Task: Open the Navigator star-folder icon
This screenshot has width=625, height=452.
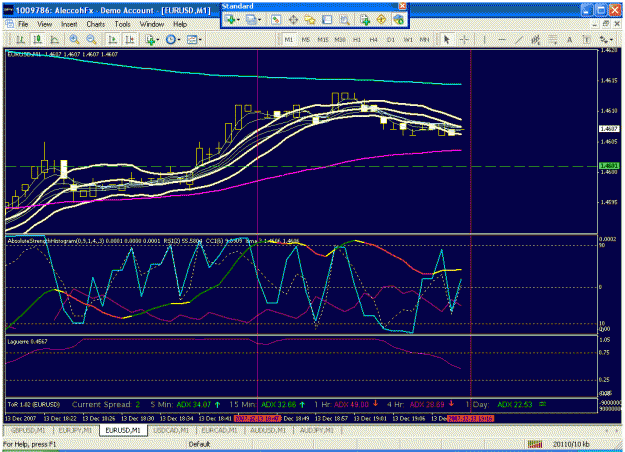Action: coord(310,20)
